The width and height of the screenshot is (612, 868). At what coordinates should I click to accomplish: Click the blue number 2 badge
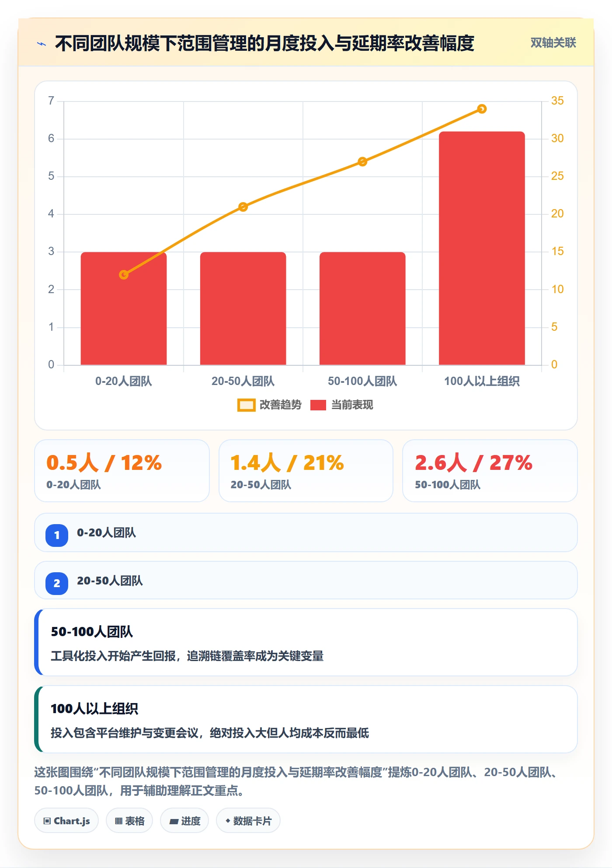coord(57,583)
